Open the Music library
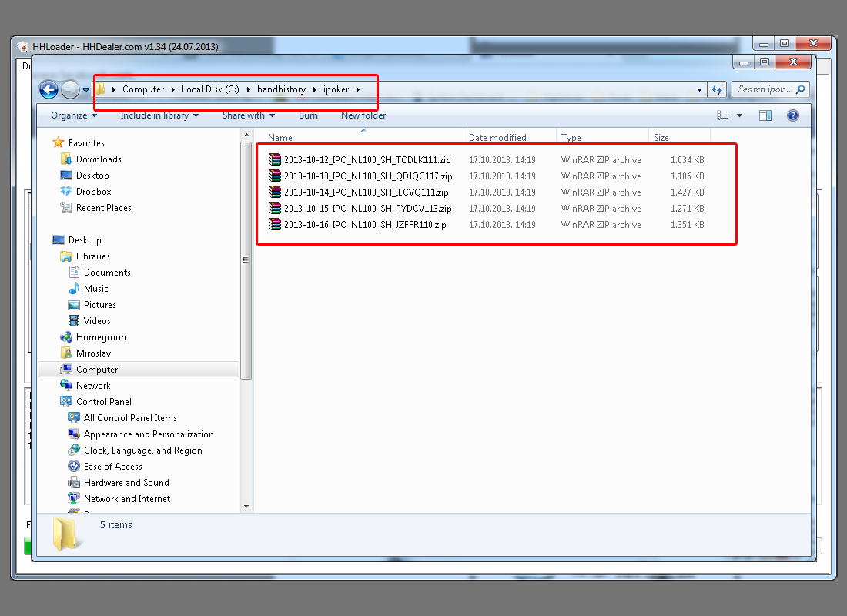Screen dimensions: 847x616 coord(95,289)
